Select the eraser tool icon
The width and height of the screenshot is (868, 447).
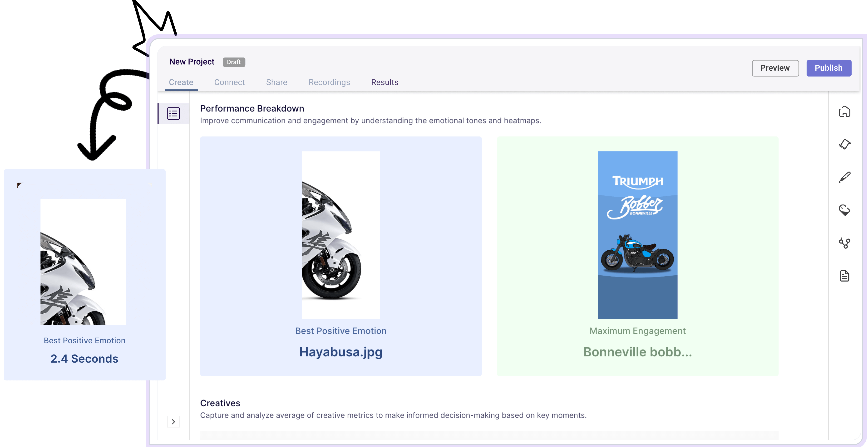844,144
